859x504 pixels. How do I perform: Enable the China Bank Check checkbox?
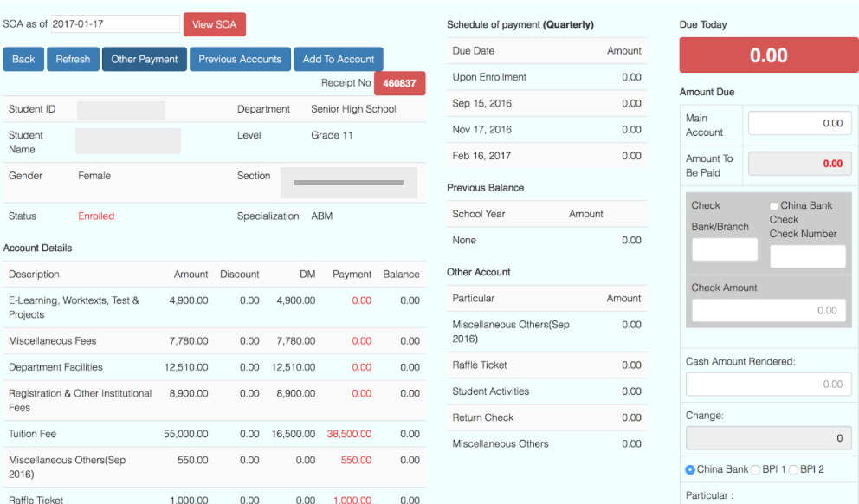774,206
